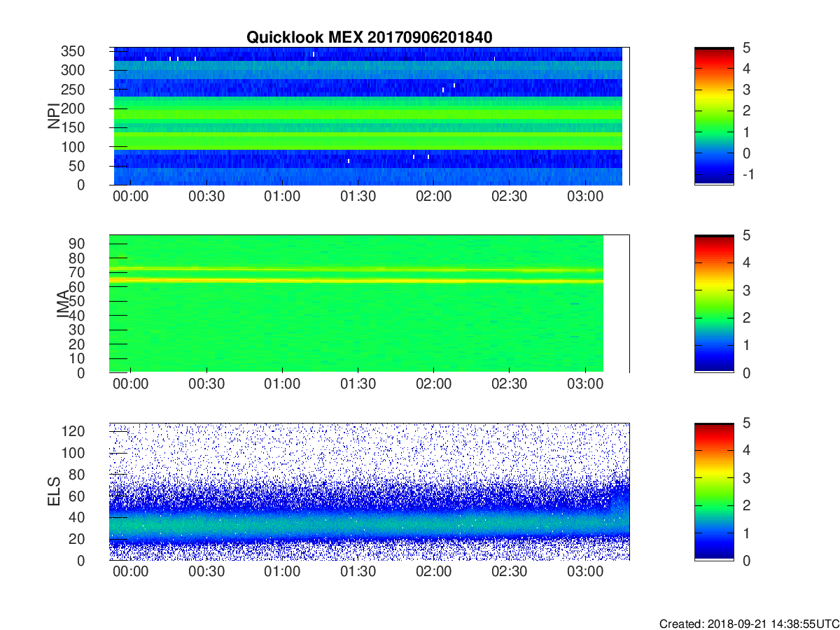Screen dimensions: 840x630
Task: Click the 00:00 time label under NPI plot
Action: (x=130, y=197)
